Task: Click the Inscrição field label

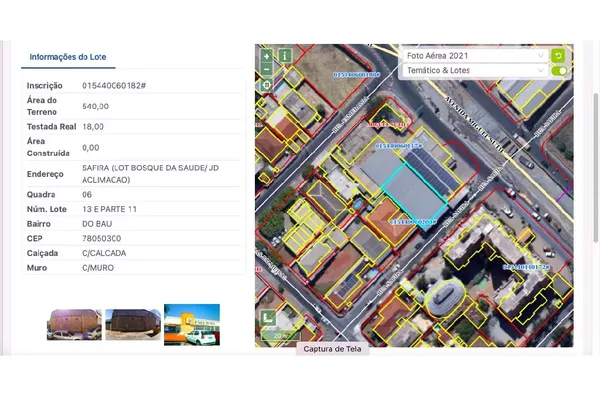Action: click(44, 86)
